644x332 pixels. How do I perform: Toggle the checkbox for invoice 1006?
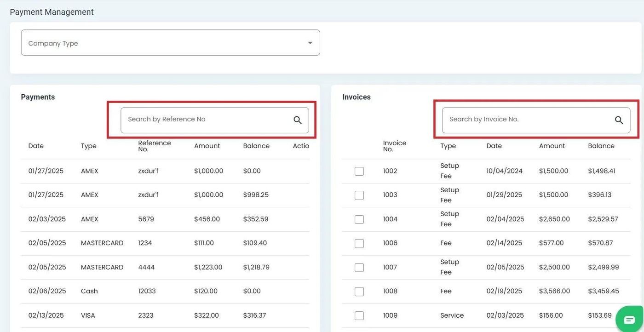[359, 243]
